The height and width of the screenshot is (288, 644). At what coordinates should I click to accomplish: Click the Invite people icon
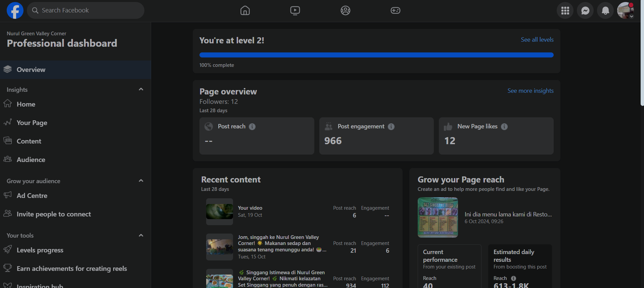(x=7, y=213)
